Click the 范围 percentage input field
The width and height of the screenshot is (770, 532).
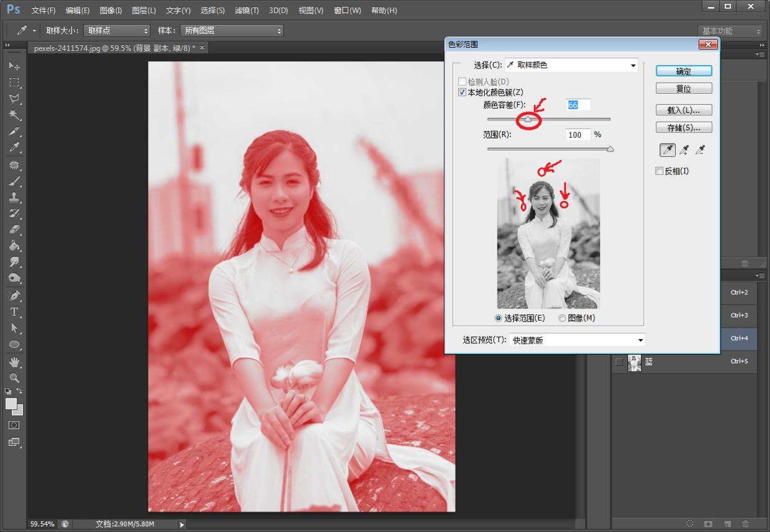click(x=577, y=135)
